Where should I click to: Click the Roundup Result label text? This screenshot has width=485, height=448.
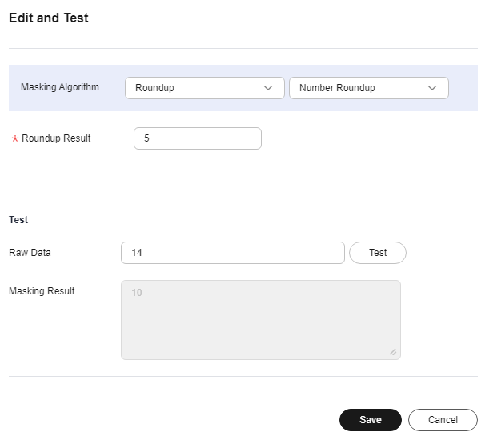point(56,138)
